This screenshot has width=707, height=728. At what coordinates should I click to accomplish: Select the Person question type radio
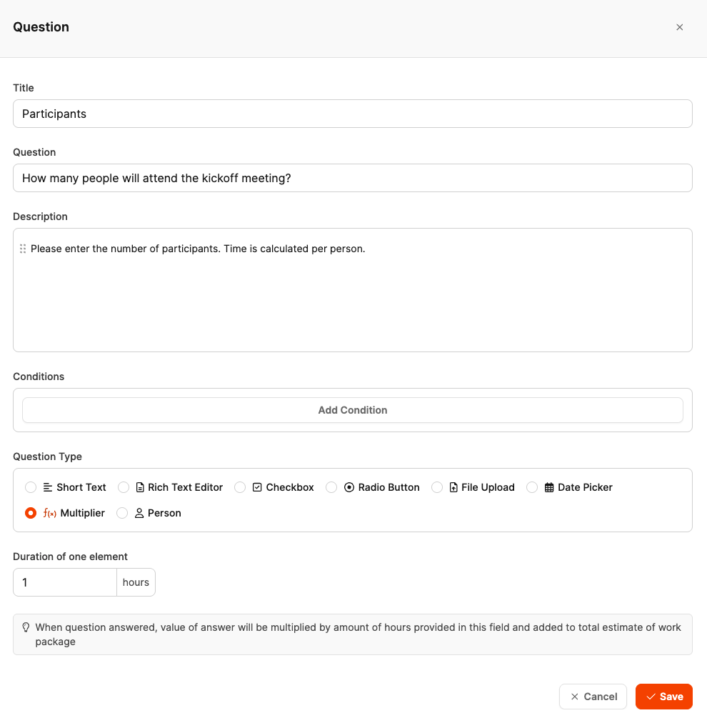pos(122,513)
